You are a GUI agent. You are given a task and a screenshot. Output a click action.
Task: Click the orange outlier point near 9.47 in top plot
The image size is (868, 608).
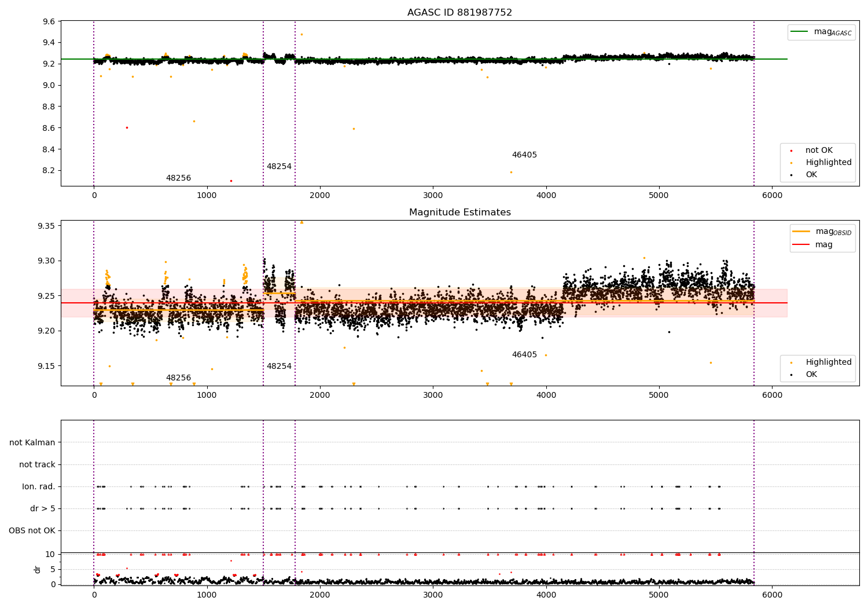click(301, 34)
